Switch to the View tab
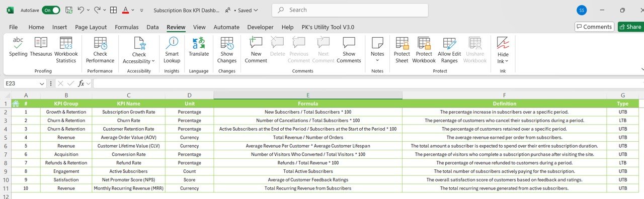The width and height of the screenshot is (644, 199). point(199,27)
